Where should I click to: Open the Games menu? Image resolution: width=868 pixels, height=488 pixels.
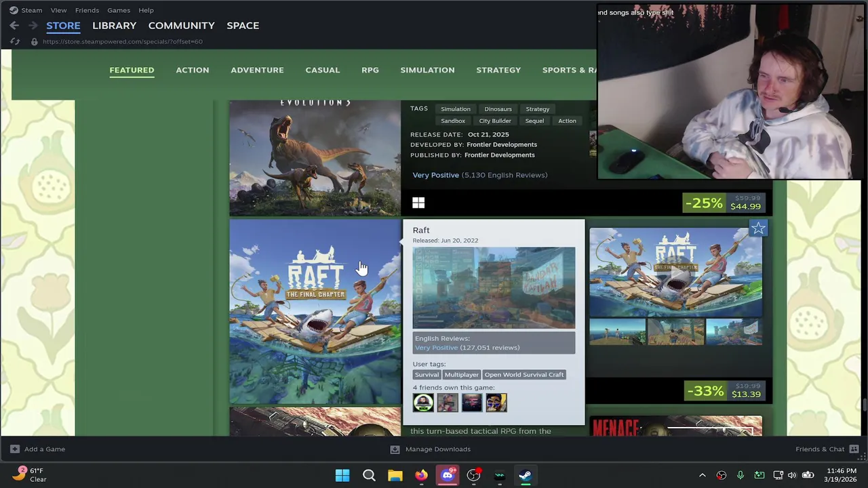click(119, 10)
